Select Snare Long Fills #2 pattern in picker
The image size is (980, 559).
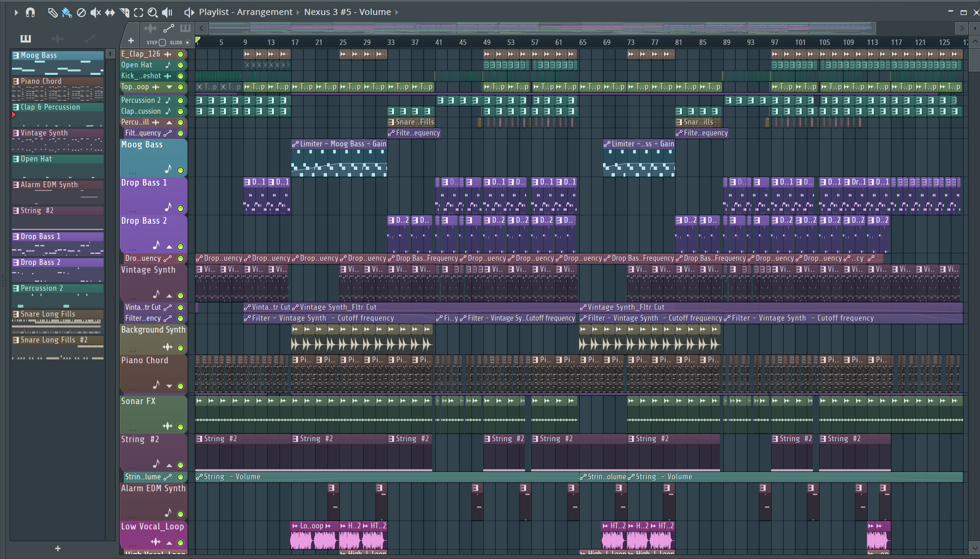[58, 348]
